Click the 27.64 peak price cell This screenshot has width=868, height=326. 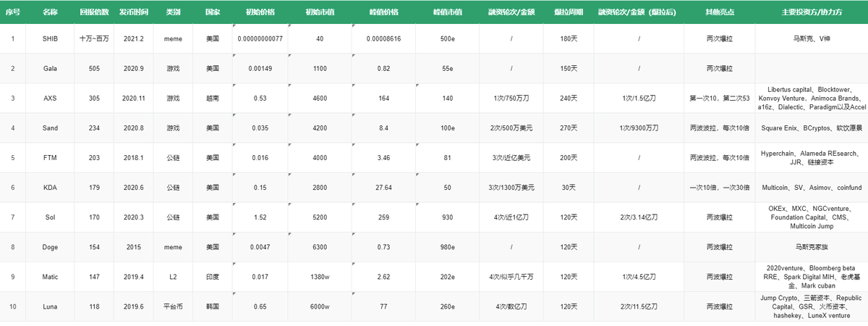[383, 187]
